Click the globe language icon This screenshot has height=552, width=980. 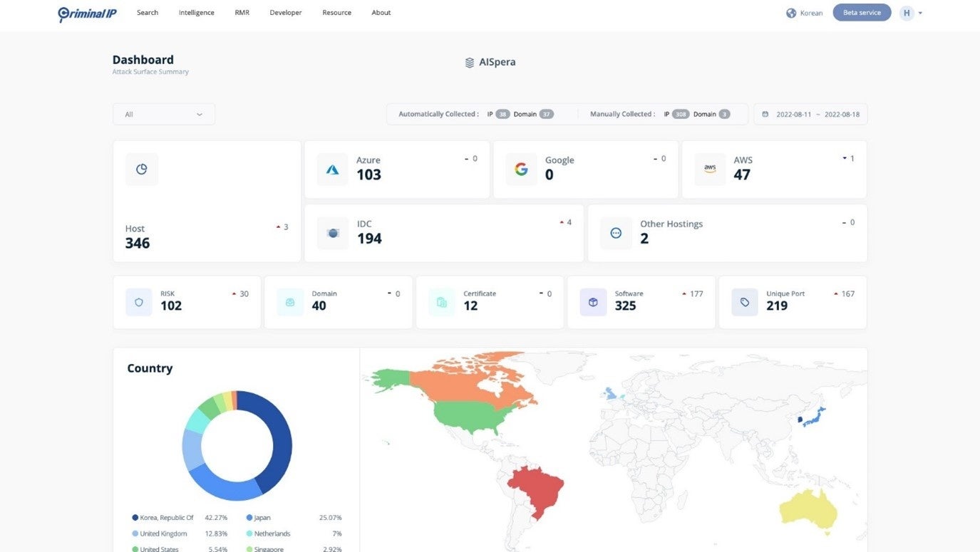tap(791, 13)
